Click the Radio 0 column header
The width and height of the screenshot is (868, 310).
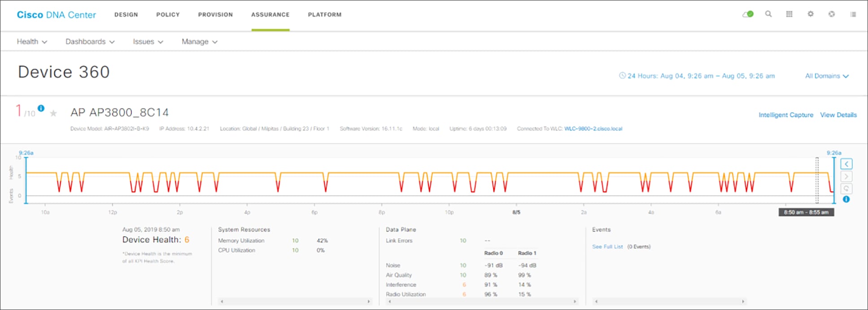click(493, 253)
